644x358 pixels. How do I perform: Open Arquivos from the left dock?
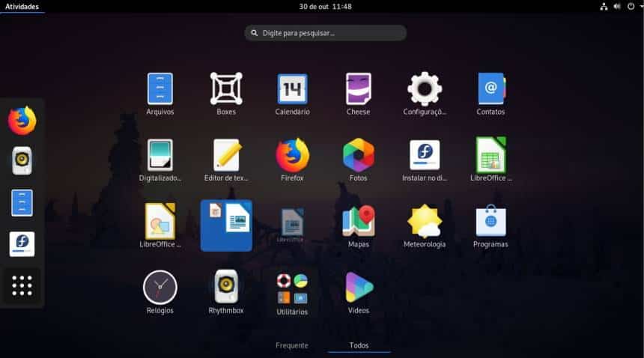coord(22,203)
